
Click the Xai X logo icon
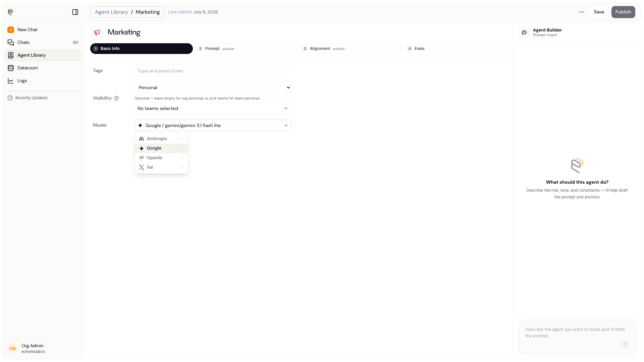click(x=142, y=167)
